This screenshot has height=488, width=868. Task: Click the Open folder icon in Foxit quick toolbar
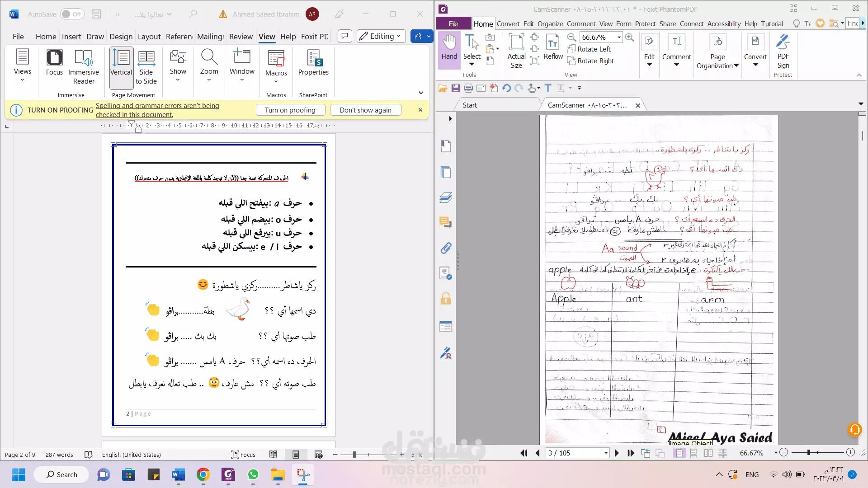443,88
